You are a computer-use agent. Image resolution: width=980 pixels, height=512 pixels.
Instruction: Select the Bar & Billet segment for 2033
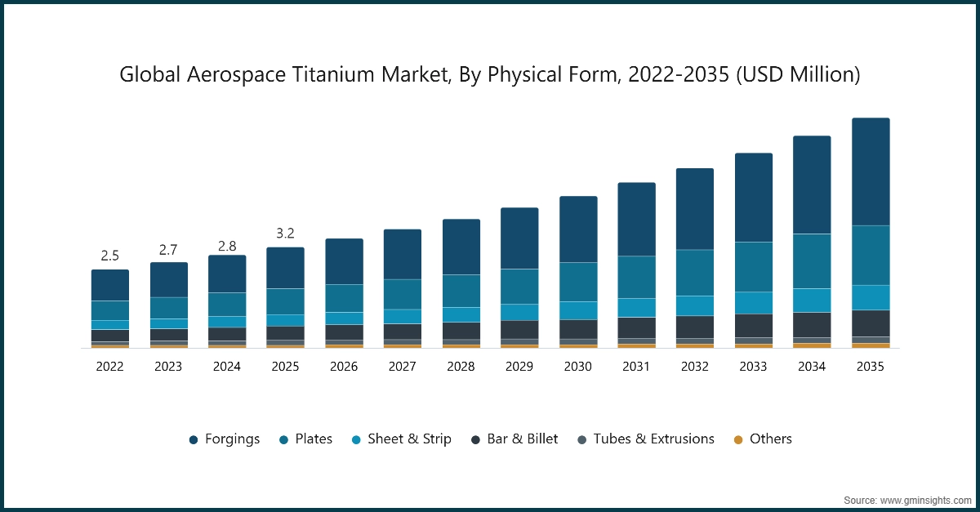[753, 325]
